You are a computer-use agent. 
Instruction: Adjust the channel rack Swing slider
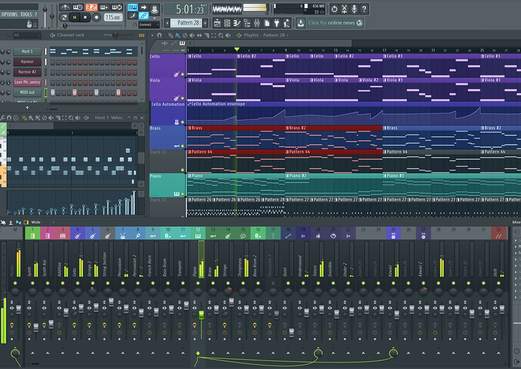click(x=116, y=35)
